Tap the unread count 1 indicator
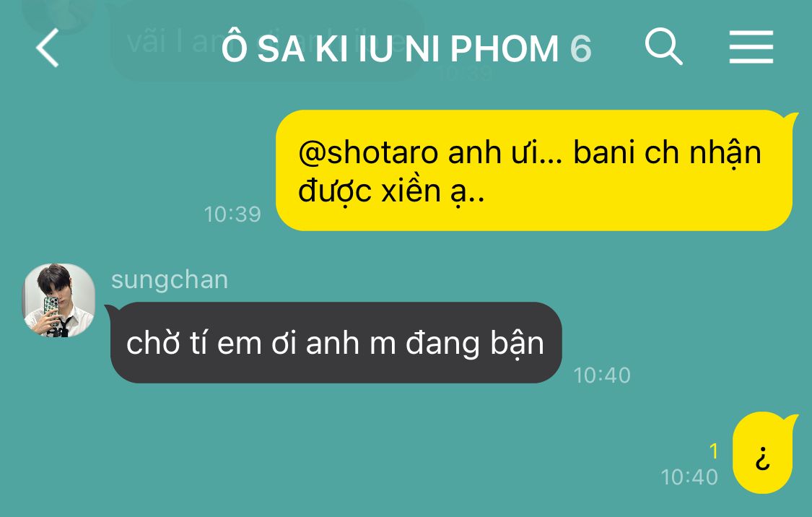 click(714, 451)
